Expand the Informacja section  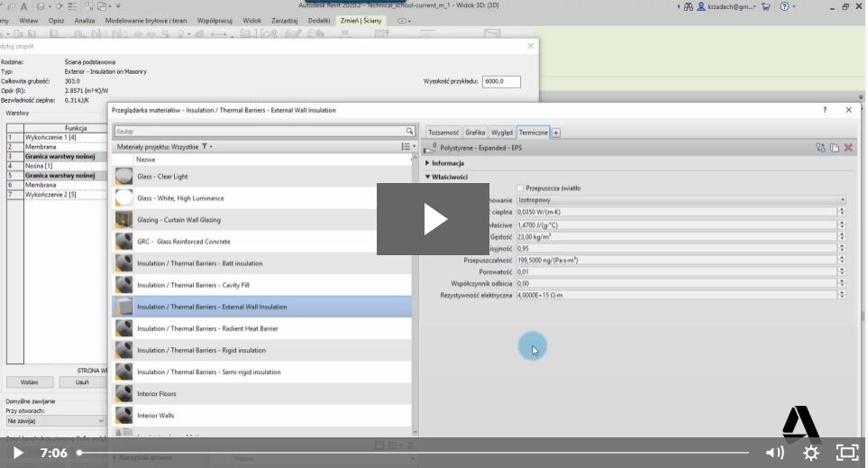pos(444,163)
